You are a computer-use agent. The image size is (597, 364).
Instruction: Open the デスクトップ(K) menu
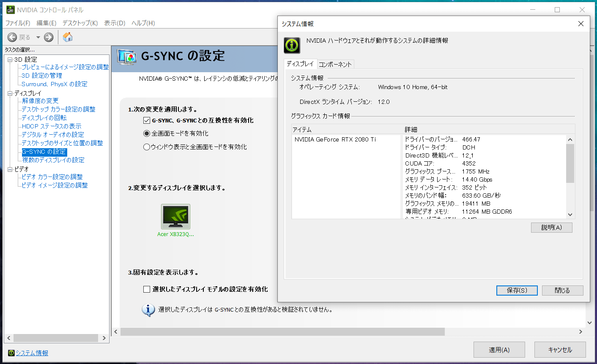(x=80, y=23)
